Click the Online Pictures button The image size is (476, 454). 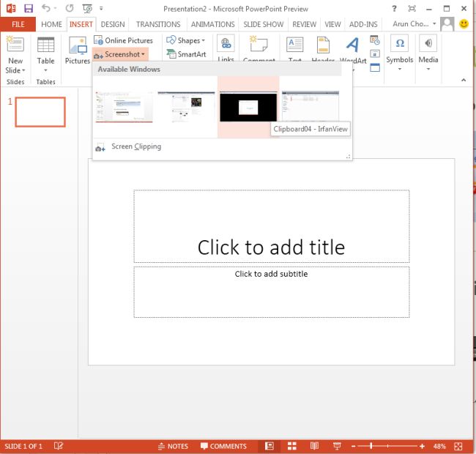pos(123,40)
